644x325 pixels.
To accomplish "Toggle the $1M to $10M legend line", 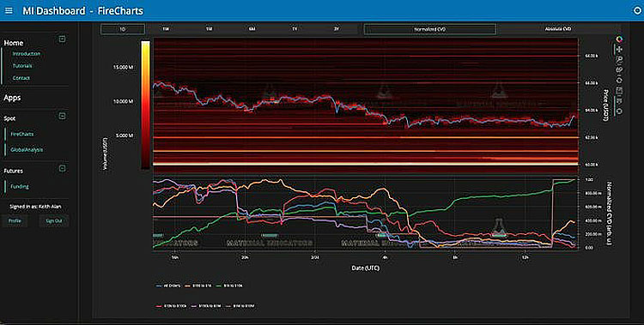I will 240,306.
